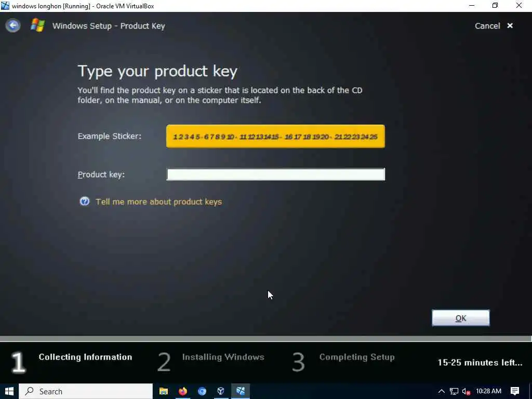Go back using the blue arrow button

[13, 25]
